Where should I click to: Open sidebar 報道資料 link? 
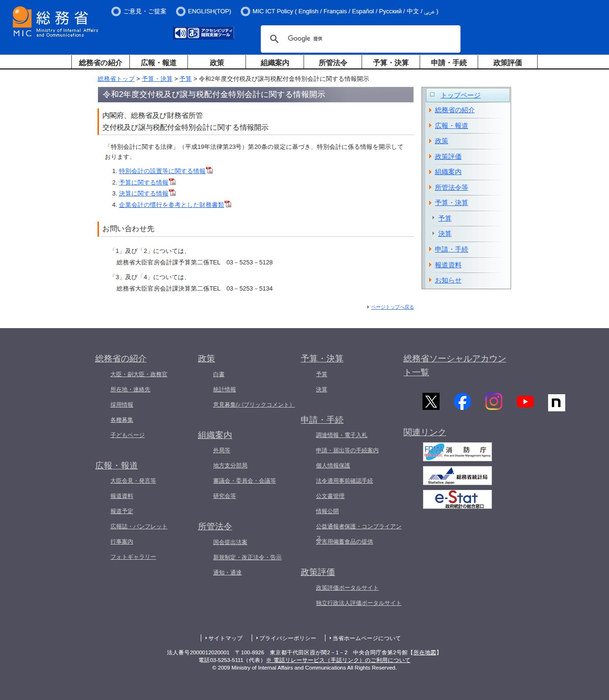(x=448, y=265)
